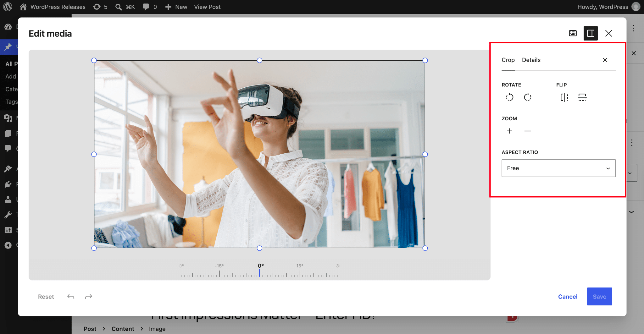Open WordPress Releases site link

[x=53, y=7]
